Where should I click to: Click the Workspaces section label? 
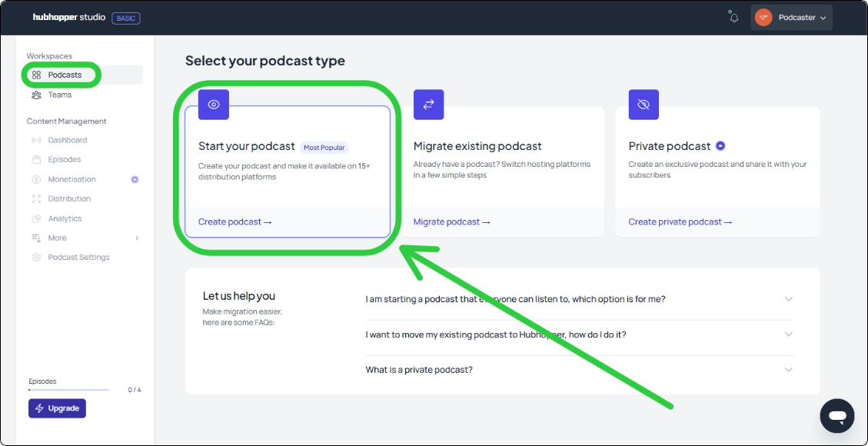point(49,56)
